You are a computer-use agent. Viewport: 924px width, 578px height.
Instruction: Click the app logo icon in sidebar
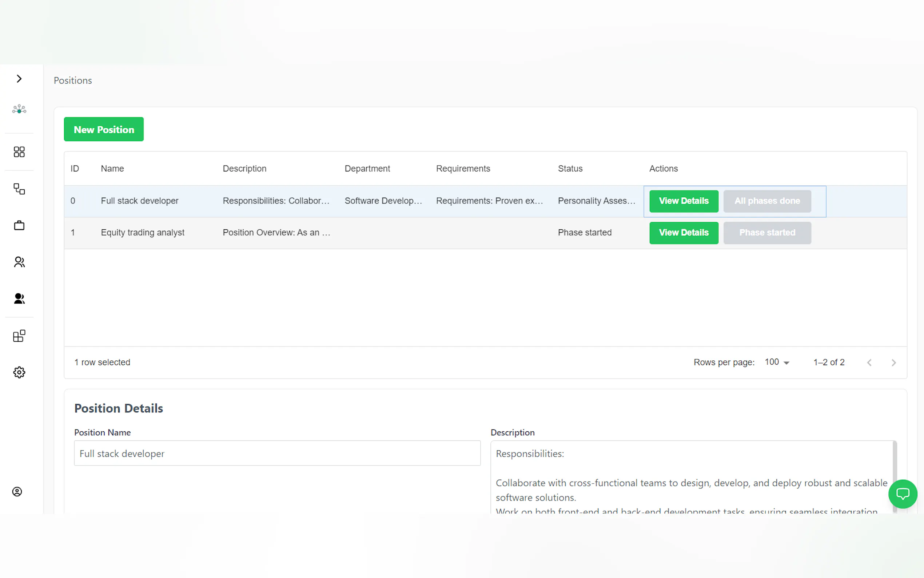click(19, 109)
